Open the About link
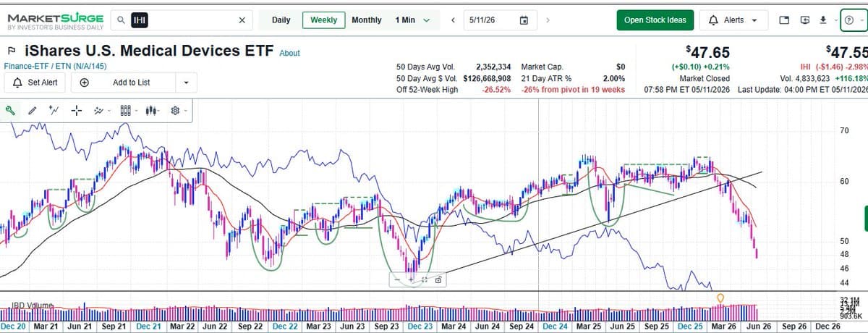The width and height of the screenshot is (868, 333). (289, 53)
